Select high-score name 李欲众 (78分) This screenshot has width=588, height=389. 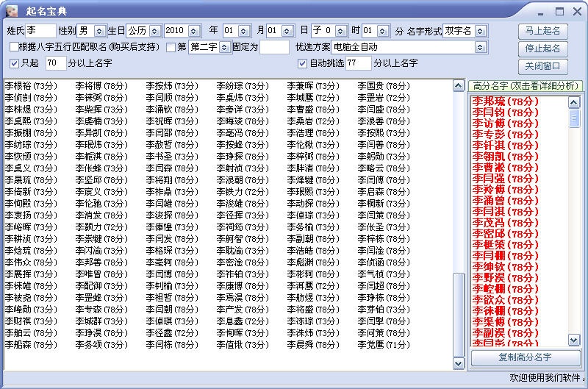point(505,300)
